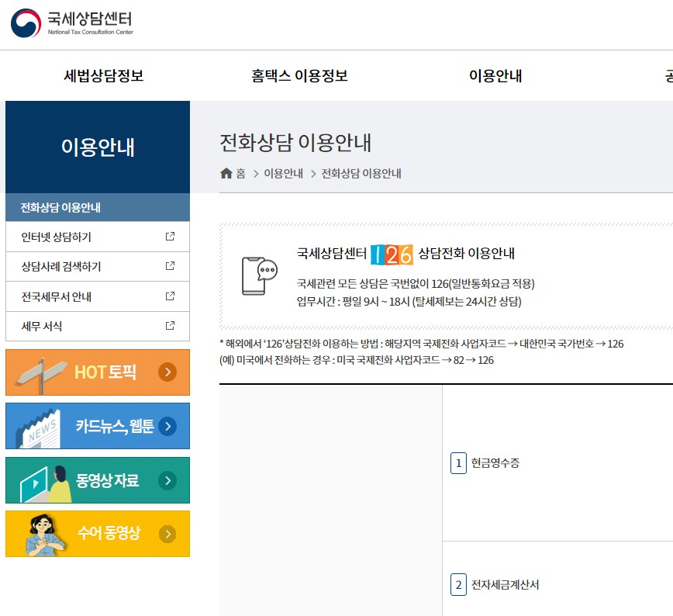673x616 pixels.
Task: Open 인터넷 상담하기 sidebar link
Action: [98, 237]
